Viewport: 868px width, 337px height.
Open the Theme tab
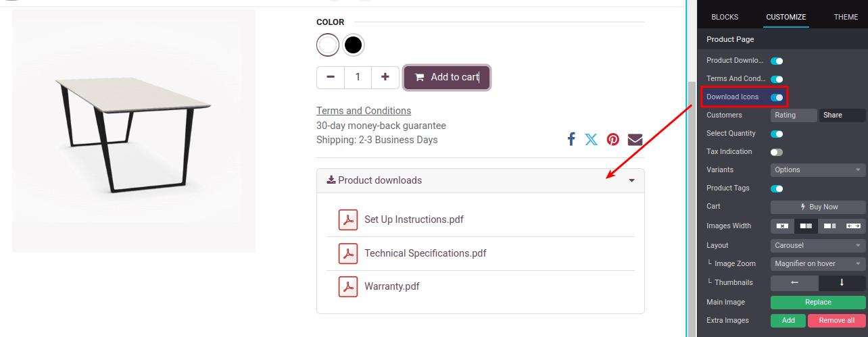tap(846, 18)
